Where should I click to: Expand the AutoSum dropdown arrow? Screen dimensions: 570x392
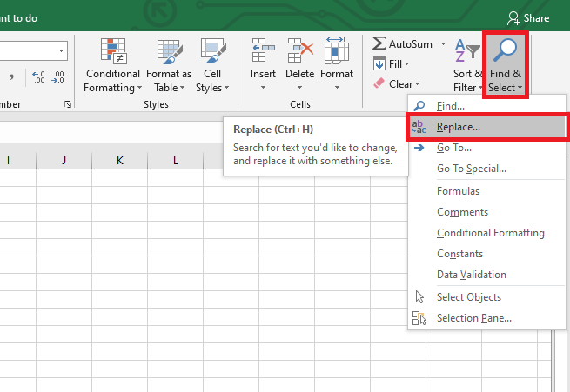[x=443, y=43]
